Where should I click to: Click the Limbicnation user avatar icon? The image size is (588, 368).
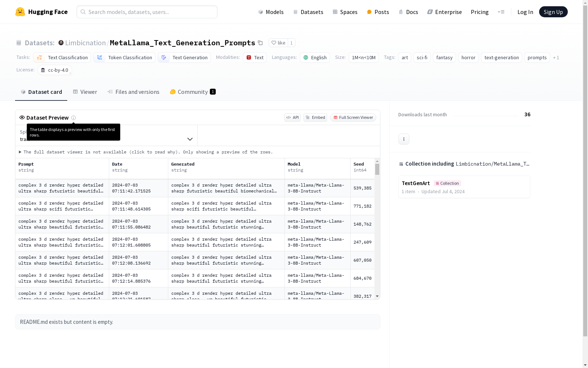61,43
